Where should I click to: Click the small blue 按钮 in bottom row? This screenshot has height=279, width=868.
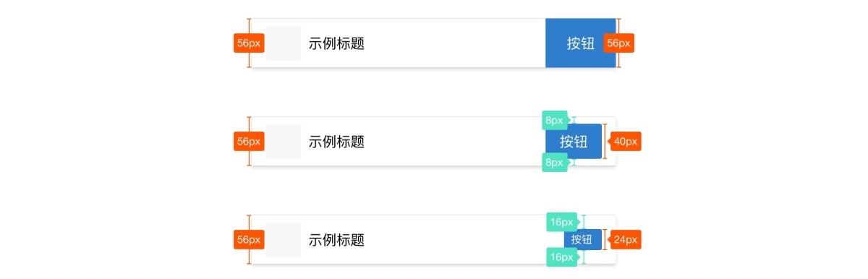[582, 240]
